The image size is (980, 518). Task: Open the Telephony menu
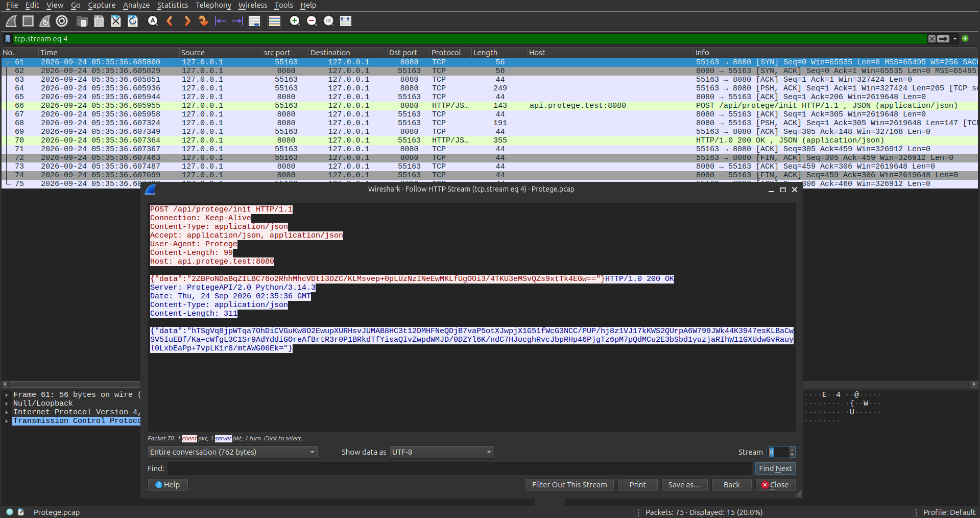(213, 5)
